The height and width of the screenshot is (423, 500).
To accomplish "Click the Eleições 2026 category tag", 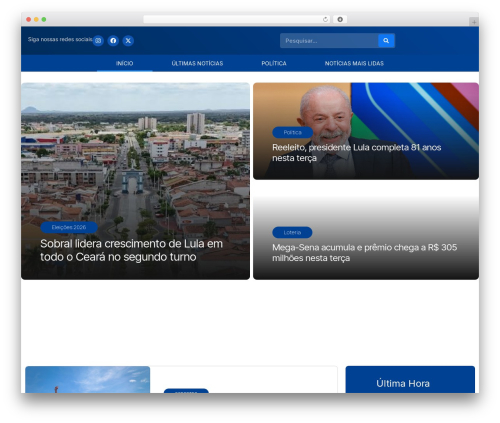I will (69, 227).
